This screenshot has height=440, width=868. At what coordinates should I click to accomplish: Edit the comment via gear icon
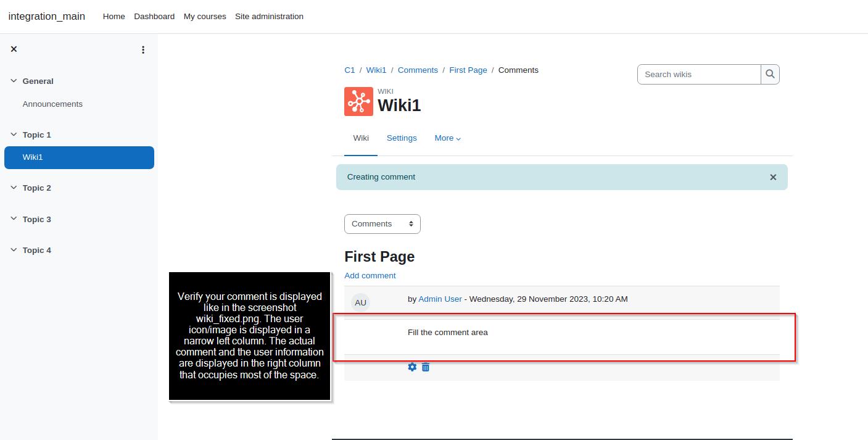point(412,367)
